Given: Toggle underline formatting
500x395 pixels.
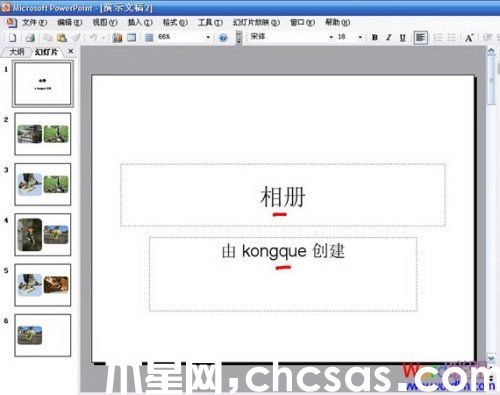Looking at the screenshot, I should pos(403,37).
